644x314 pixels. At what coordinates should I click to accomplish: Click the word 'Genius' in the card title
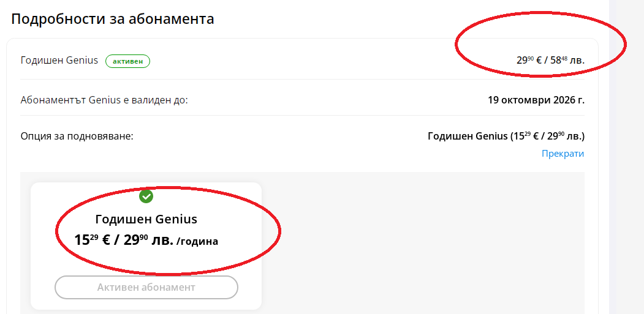[176, 219]
